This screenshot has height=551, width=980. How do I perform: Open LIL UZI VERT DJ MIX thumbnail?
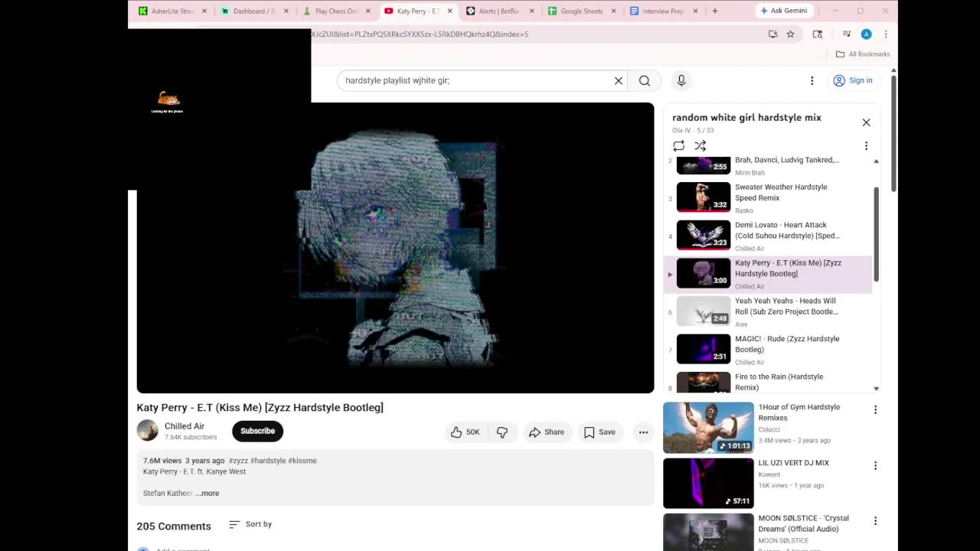[x=708, y=484]
